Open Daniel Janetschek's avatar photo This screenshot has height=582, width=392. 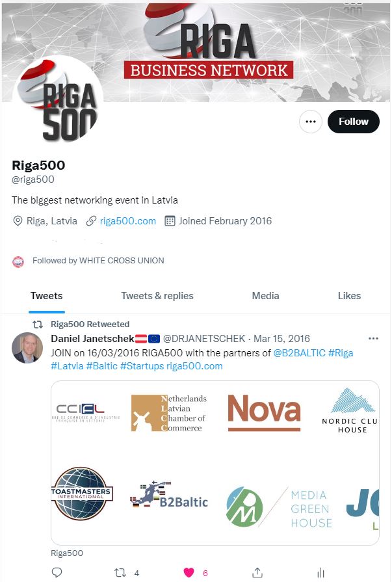[x=27, y=348]
